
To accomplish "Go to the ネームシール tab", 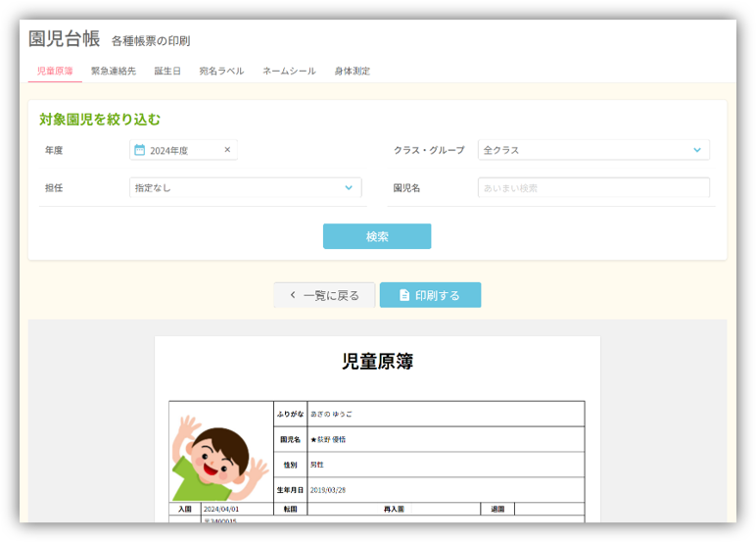I will pyautogui.click(x=289, y=71).
